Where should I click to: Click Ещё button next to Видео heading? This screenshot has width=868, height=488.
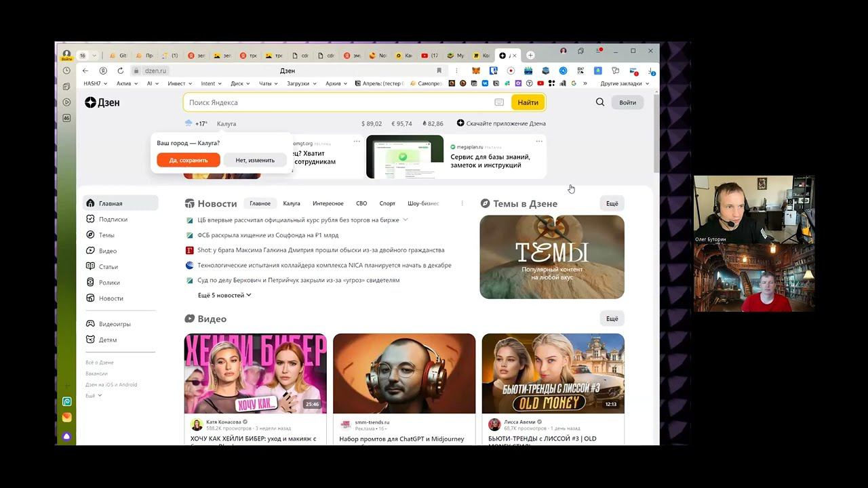click(x=612, y=319)
